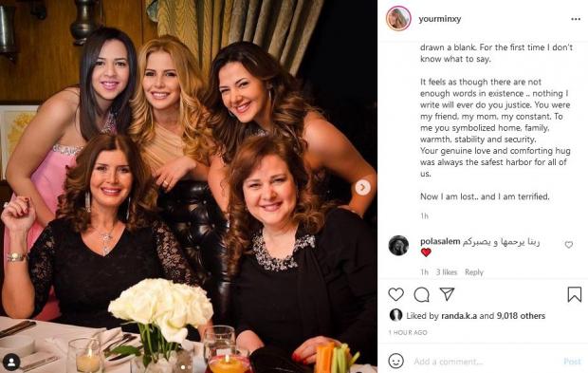Share post with paper plane icon
This screenshot has height=373, width=588.
(x=447, y=294)
